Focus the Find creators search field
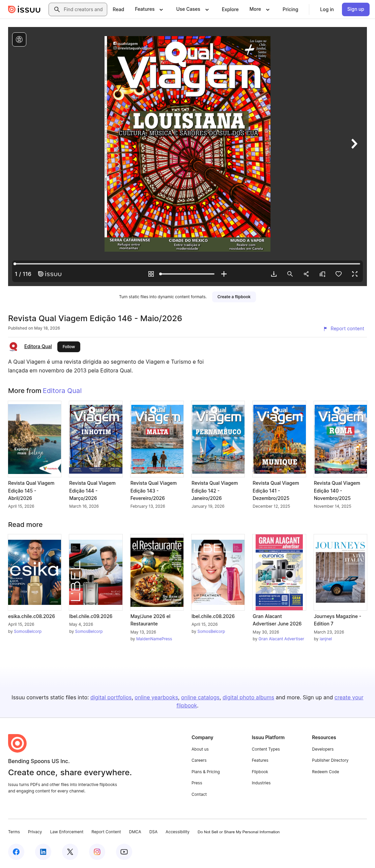Viewport: 375px width, 868px height. (x=78, y=9)
